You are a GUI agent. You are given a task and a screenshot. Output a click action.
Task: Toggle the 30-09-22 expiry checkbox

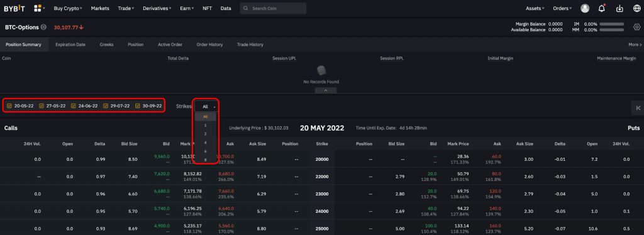pyautogui.click(x=138, y=106)
